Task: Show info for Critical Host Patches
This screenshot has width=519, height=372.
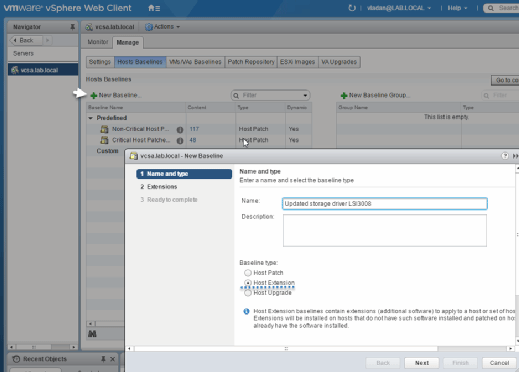Action: 180,141
